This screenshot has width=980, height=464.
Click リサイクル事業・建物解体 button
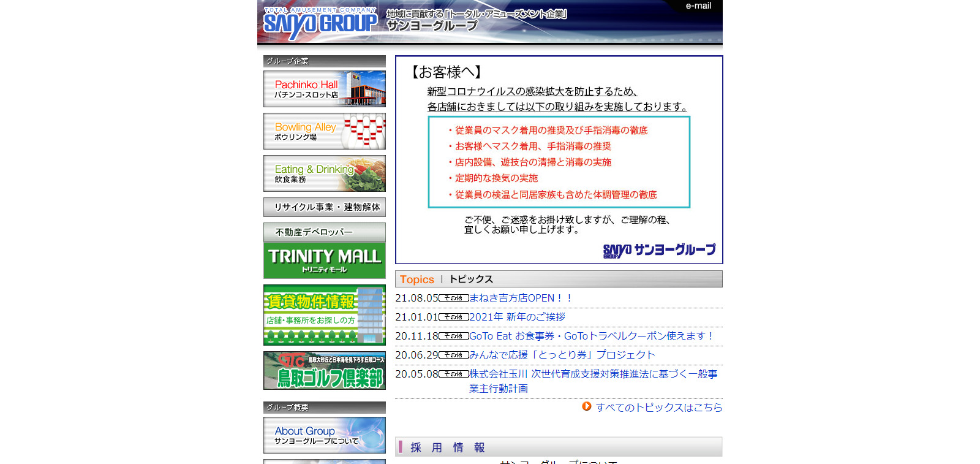click(325, 207)
